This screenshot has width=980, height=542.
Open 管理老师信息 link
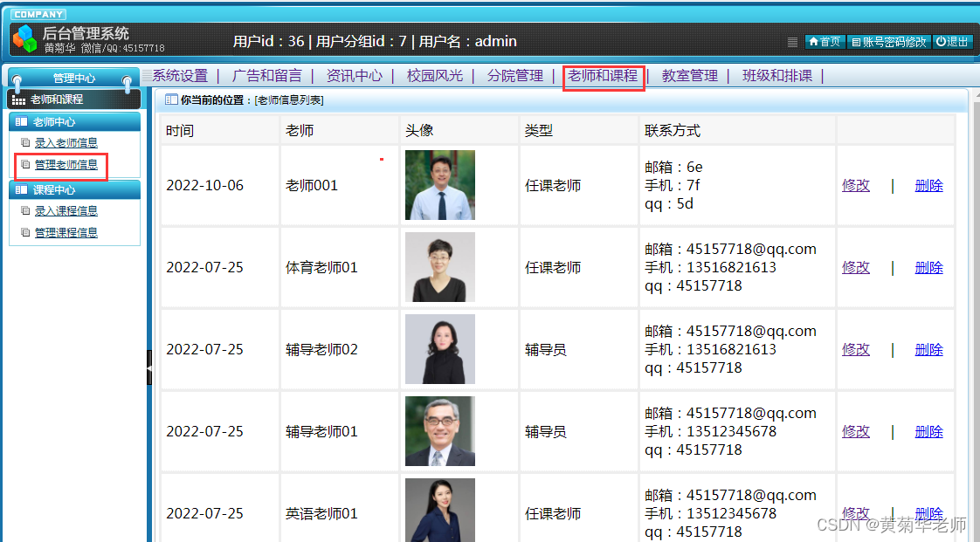(66, 165)
